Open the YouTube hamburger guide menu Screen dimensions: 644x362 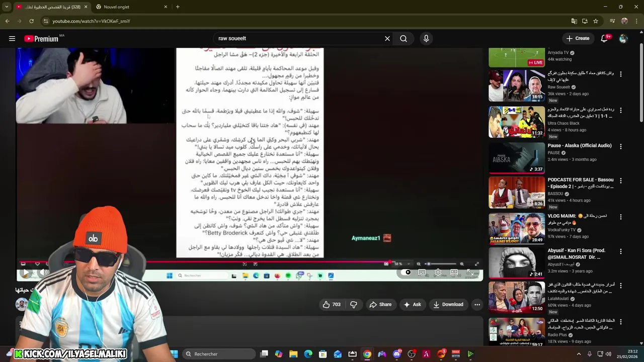click(12, 38)
